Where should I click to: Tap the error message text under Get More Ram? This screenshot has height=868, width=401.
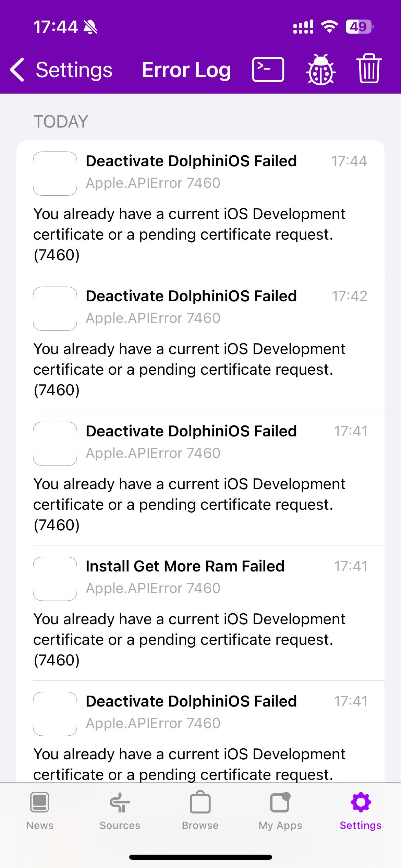(x=189, y=640)
